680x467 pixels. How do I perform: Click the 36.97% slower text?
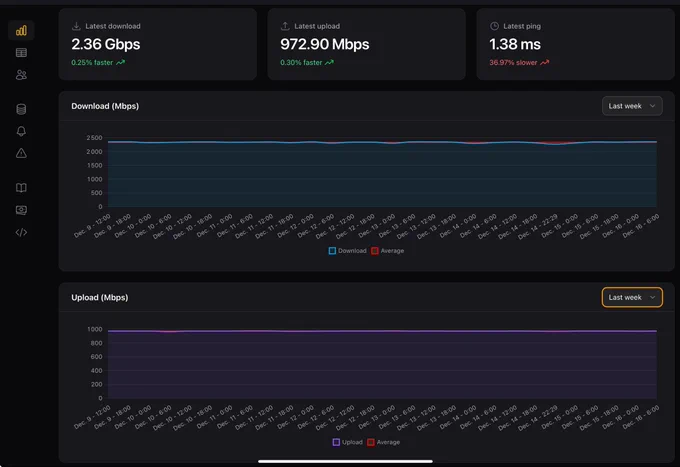[513, 62]
